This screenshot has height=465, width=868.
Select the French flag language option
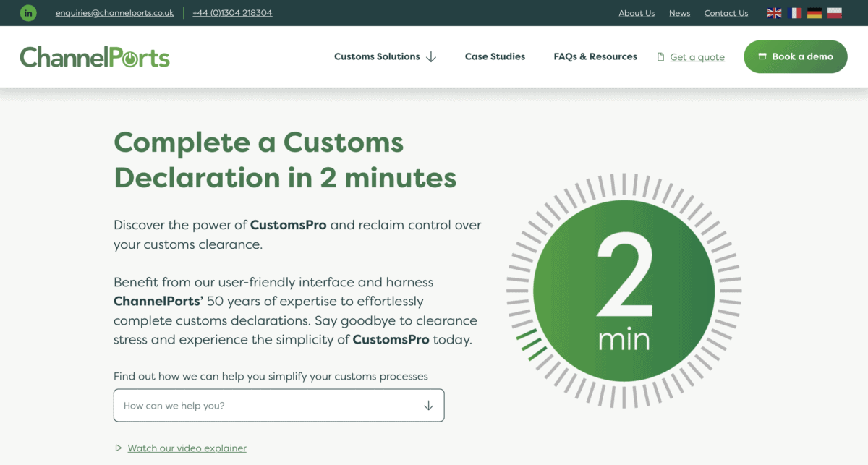794,13
